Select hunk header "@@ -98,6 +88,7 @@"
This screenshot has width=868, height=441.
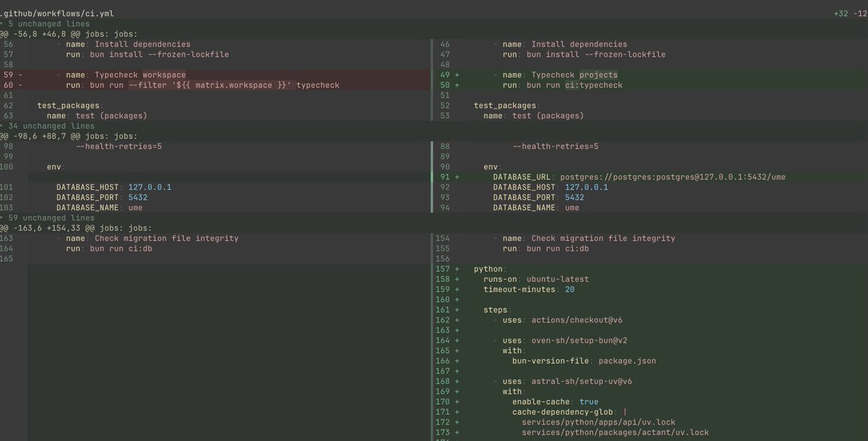(x=41, y=136)
